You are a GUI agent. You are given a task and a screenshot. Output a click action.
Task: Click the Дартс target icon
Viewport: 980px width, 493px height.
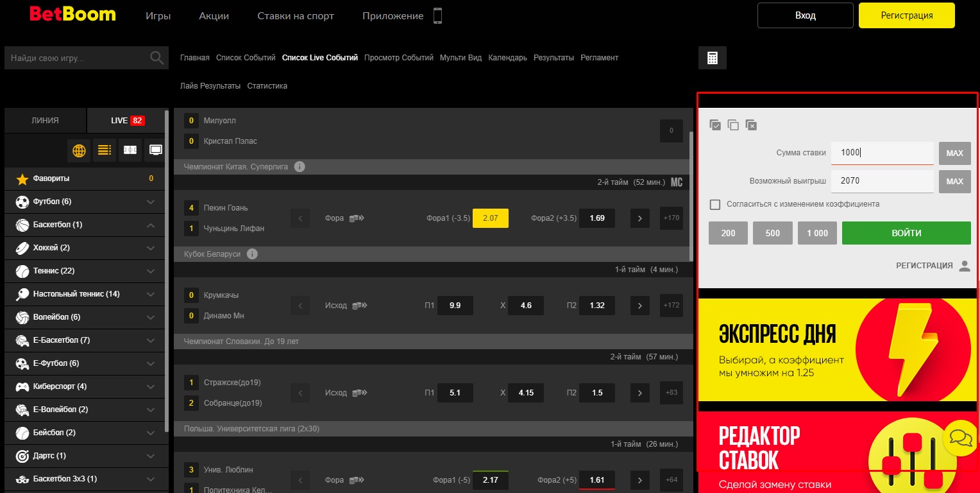click(22, 456)
